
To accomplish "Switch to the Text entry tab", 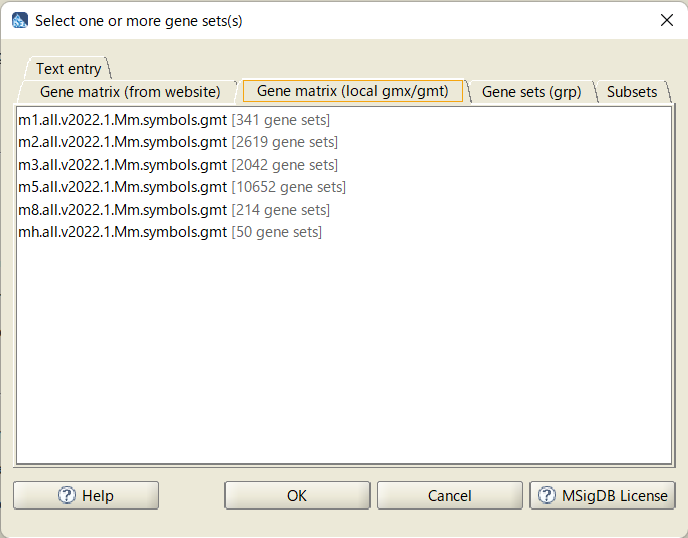I will 68,69.
